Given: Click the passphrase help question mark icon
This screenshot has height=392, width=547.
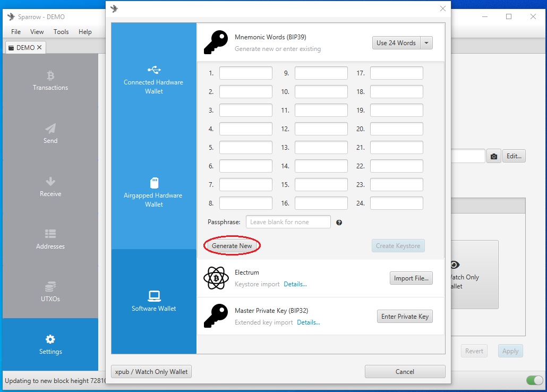Looking at the screenshot, I should pos(339,223).
